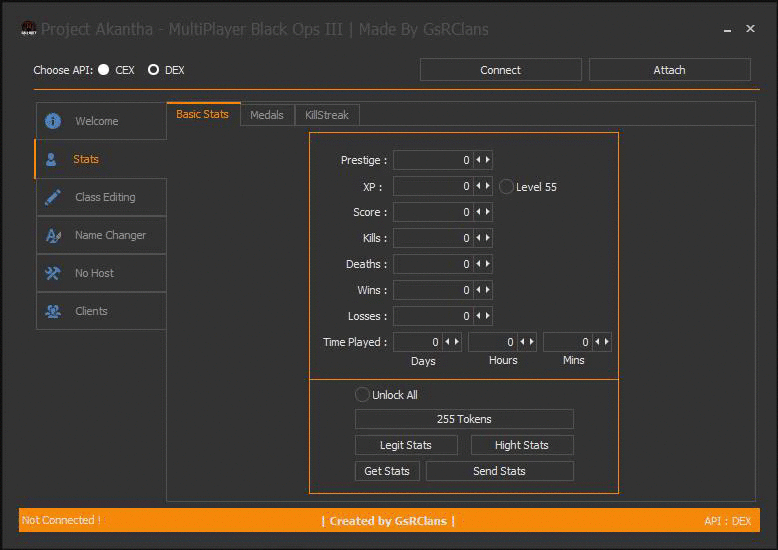Click the app logo in title bar
778x550 pixels.
coord(29,28)
